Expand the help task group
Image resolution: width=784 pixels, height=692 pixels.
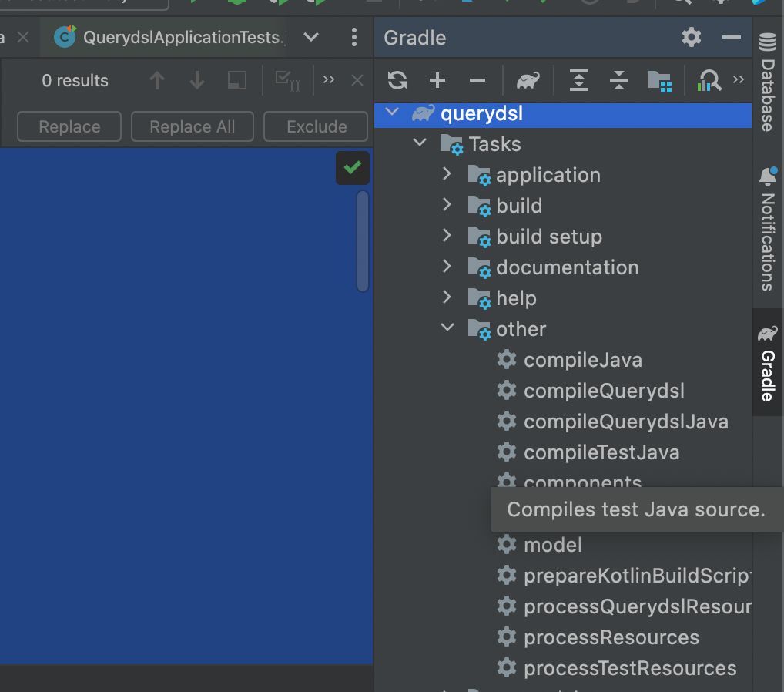447,297
